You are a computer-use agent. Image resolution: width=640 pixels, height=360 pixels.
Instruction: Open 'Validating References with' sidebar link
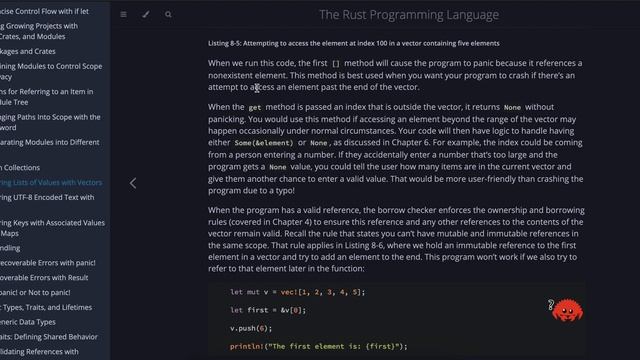tap(39, 351)
